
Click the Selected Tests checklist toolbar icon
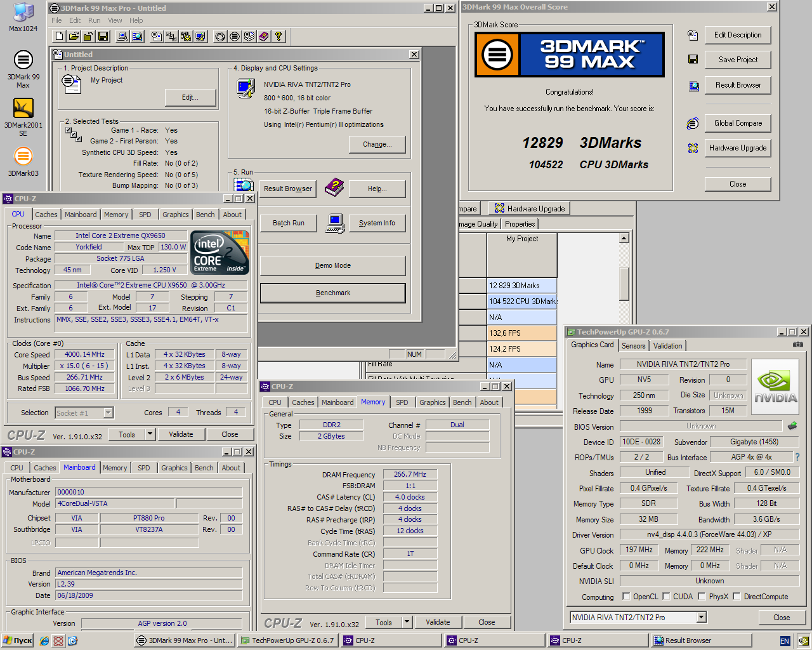(x=171, y=36)
